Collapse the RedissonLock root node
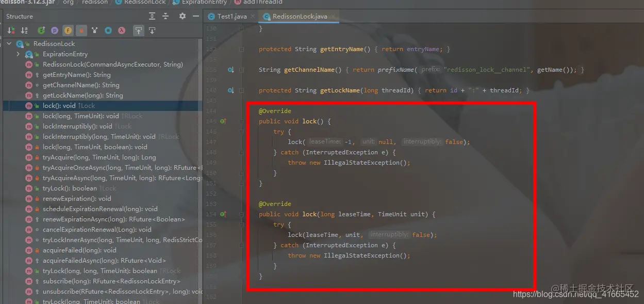The image size is (644, 304). point(9,44)
